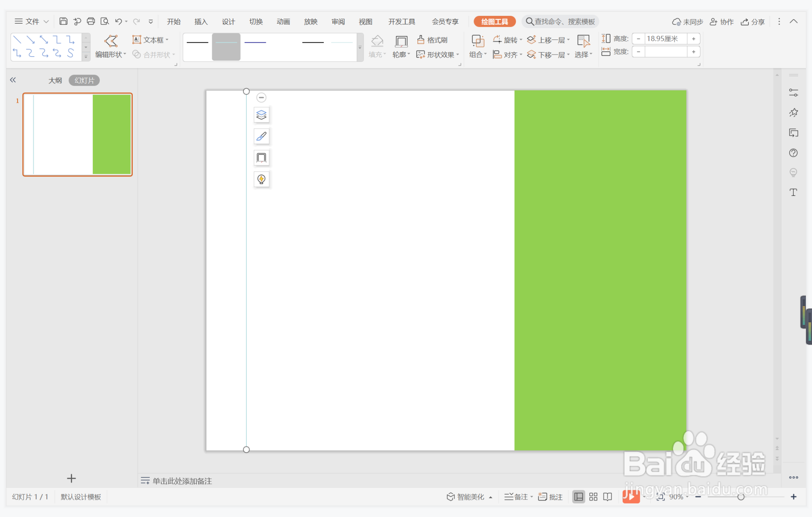Click the brush style floating icon
812x517 pixels.
click(261, 136)
